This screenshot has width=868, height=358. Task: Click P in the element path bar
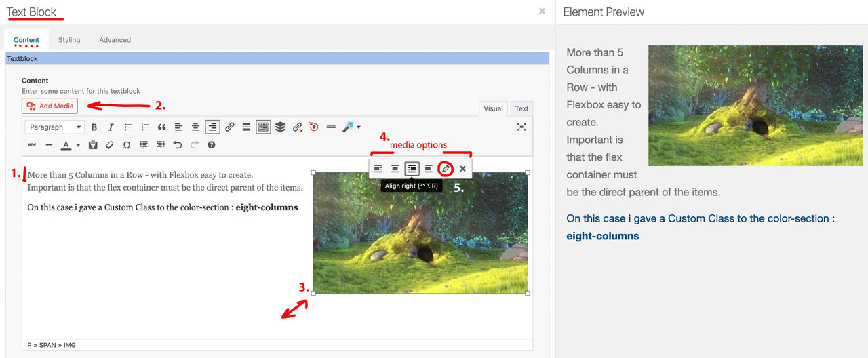(30, 345)
